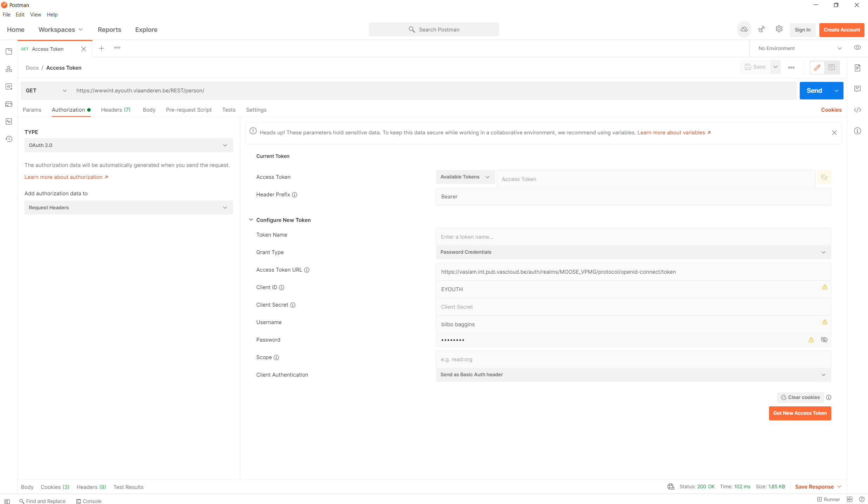Viewport: 868px width, 504px height.
Task: Open the request info icon in right sidebar
Action: [857, 131]
